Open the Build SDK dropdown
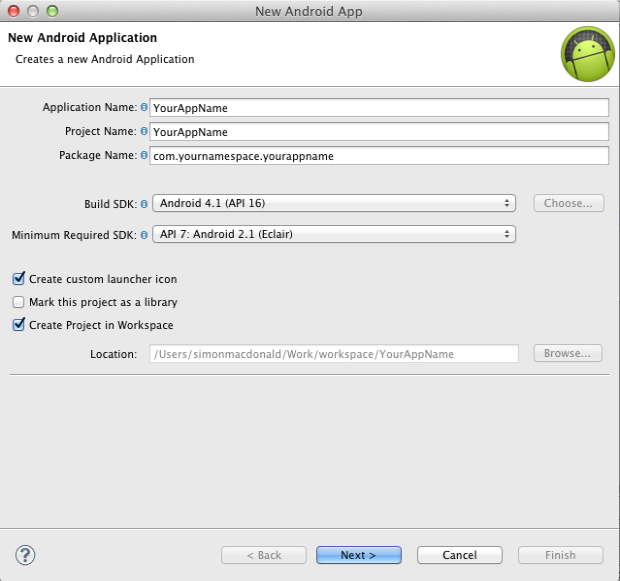This screenshot has width=620, height=581. 334,203
